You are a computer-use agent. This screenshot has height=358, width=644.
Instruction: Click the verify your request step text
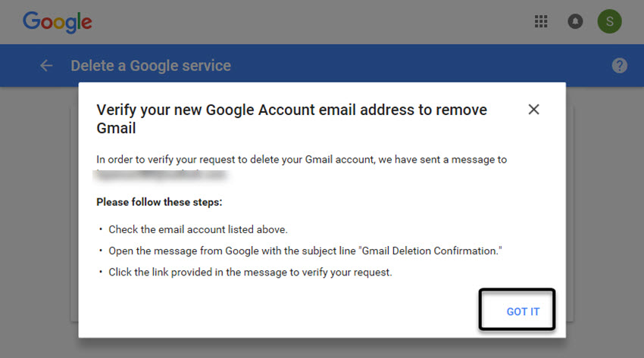pos(250,272)
